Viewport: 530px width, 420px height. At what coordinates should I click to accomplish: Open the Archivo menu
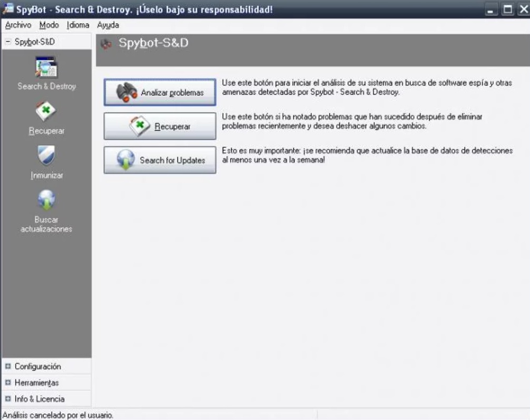pyautogui.click(x=17, y=25)
